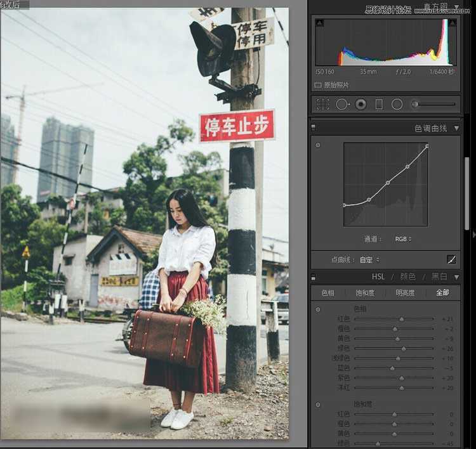Click the f / 2.0 aperture text
Image resolution: width=476 pixels, height=449 pixels.
click(403, 72)
